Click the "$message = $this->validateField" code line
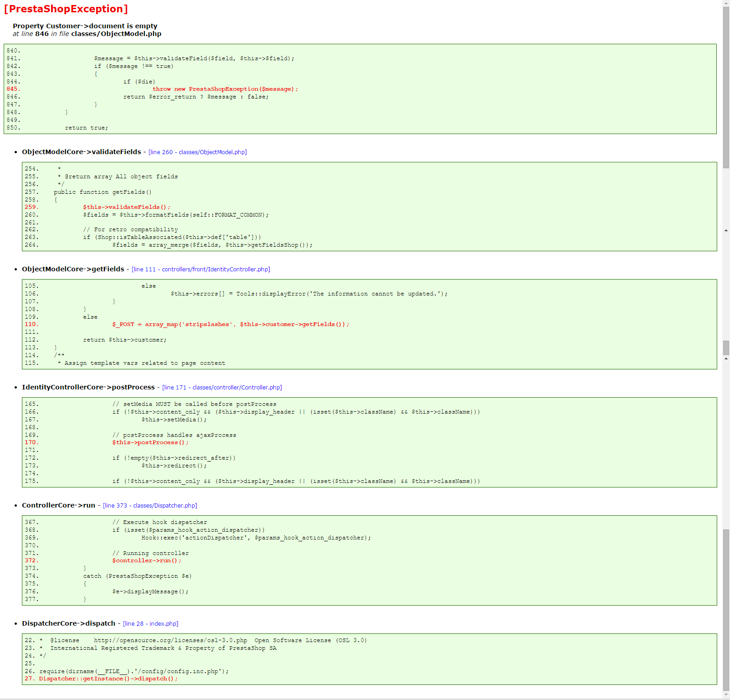Viewport: 730px width, 700px height. coord(194,59)
